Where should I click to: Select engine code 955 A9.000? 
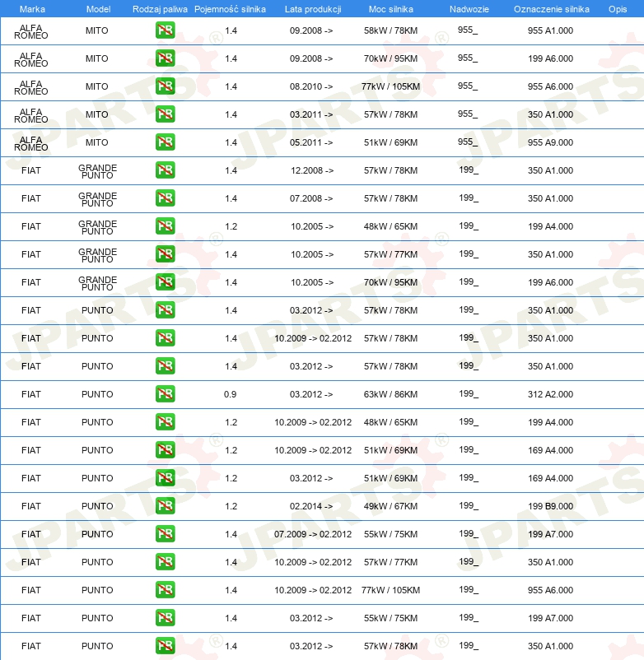[550, 142]
